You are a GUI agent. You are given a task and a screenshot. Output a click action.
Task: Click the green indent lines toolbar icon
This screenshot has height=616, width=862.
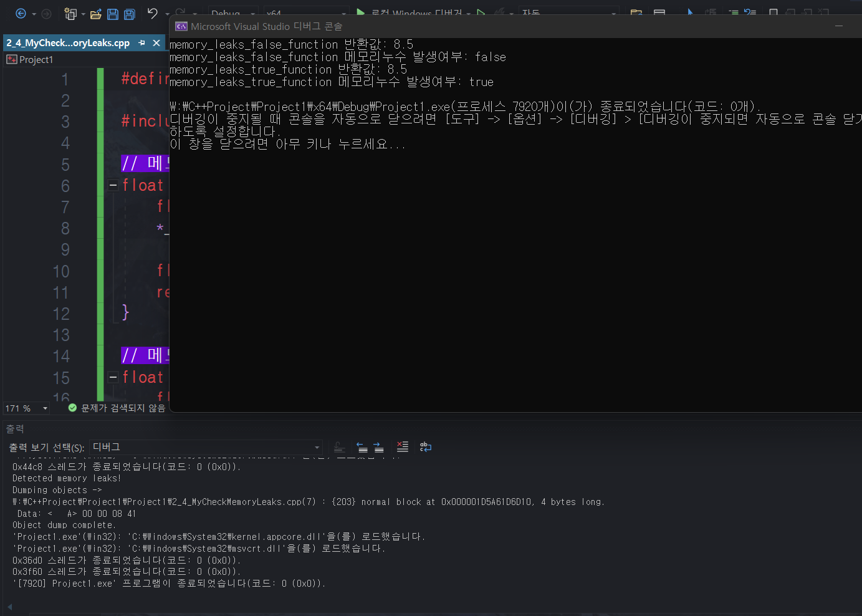[734, 13]
